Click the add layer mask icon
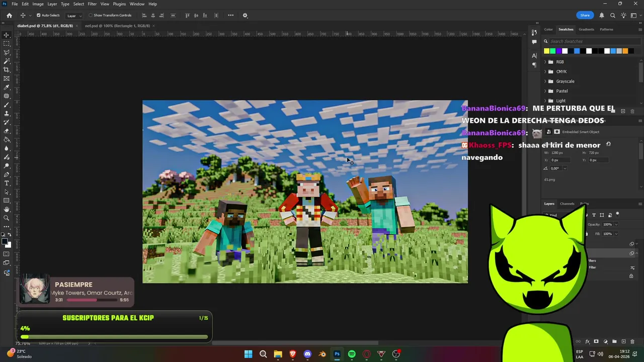The width and height of the screenshot is (644, 362). click(596, 341)
